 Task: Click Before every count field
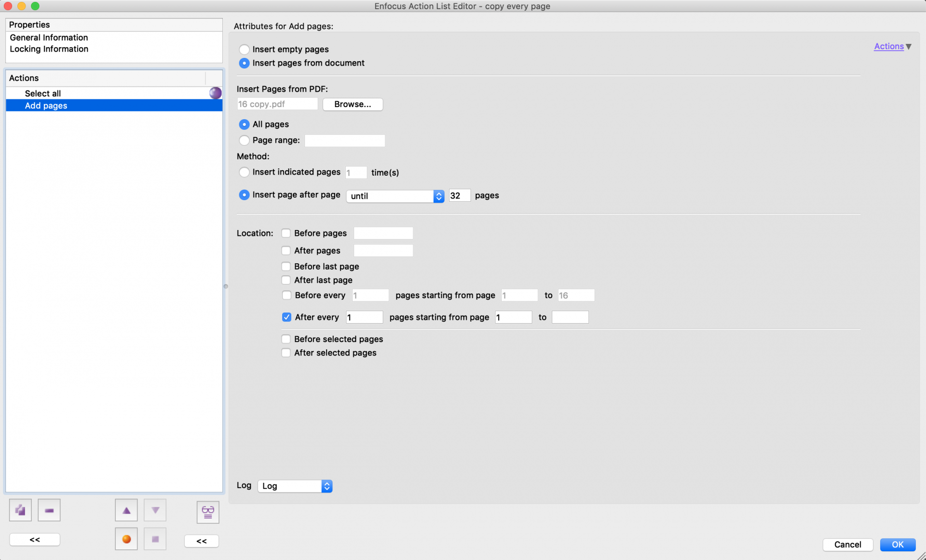[x=370, y=295]
